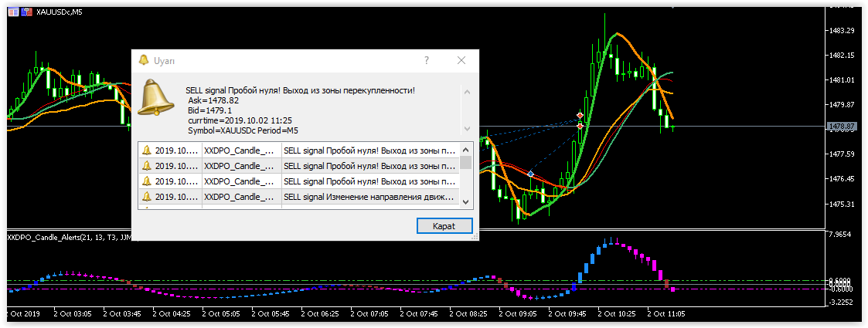Click the 1477.59 price scale label

[842, 154]
